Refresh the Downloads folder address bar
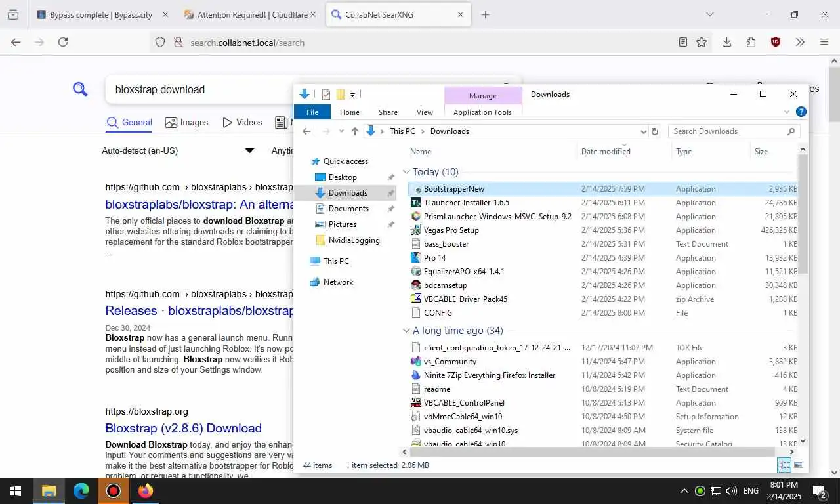This screenshot has height=504, width=840. (654, 131)
